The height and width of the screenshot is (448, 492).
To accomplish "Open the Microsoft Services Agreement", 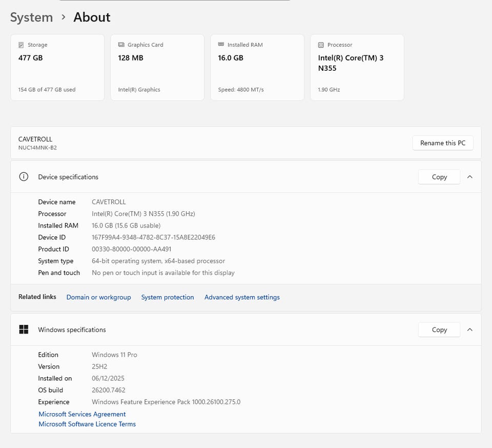I will tap(82, 414).
